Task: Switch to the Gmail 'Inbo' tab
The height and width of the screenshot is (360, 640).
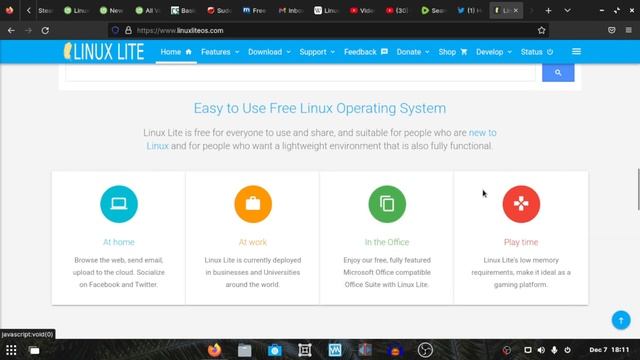Action: [291, 11]
